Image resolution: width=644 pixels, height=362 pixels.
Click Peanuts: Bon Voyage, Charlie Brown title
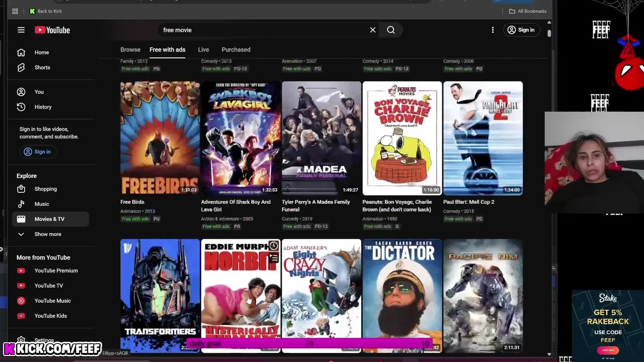tap(397, 206)
